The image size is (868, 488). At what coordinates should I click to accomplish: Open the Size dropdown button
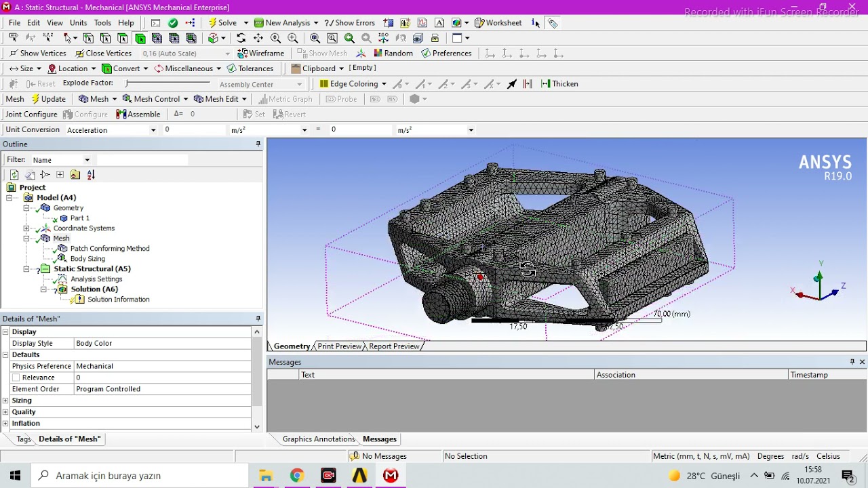(x=25, y=68)
